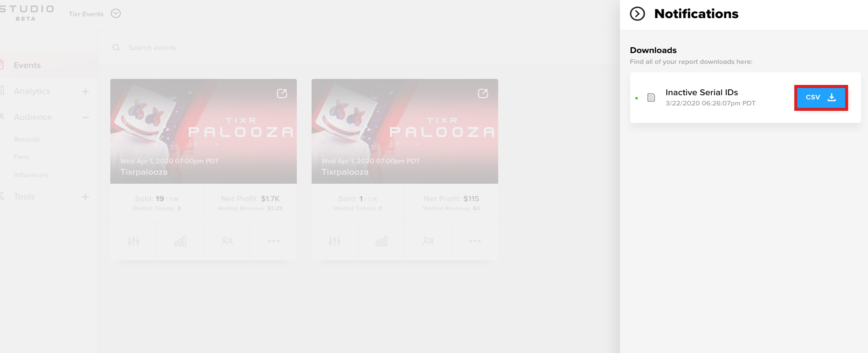Open more options on first event card
Viewport: 868px width, 353px height.
[x=274, y=241]
